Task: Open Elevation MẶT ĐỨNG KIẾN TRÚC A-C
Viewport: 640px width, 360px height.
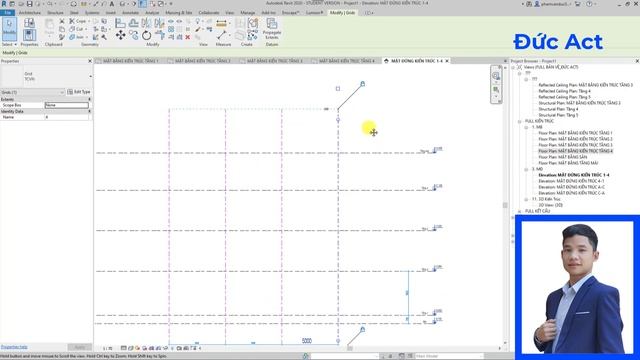Action: 571,187
